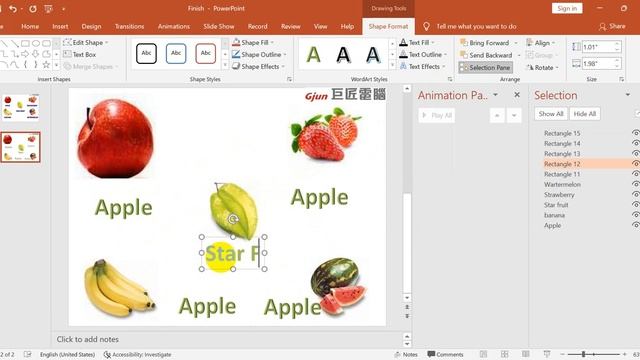Hide the banana object
The image size is (640, 360).
click(x=636, y=215)
